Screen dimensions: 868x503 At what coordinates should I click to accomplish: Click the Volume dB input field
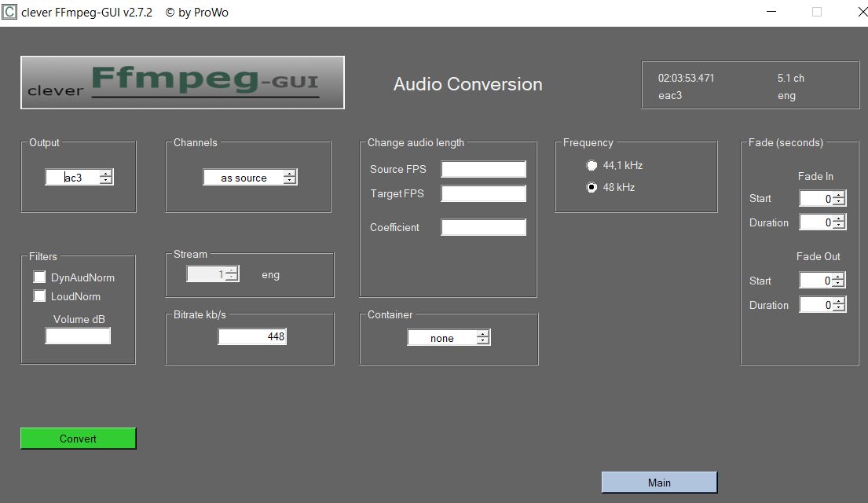[x=78, y=336]
